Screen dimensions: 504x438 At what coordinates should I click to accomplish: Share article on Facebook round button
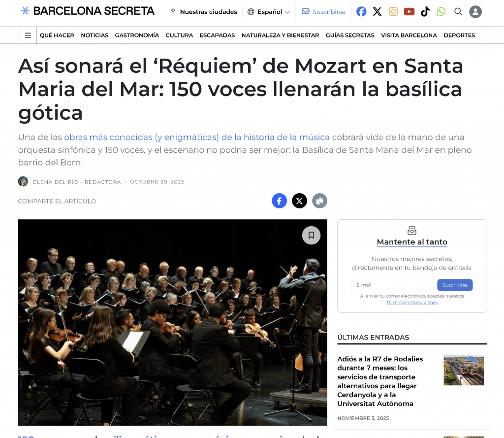tap(280, 201)
